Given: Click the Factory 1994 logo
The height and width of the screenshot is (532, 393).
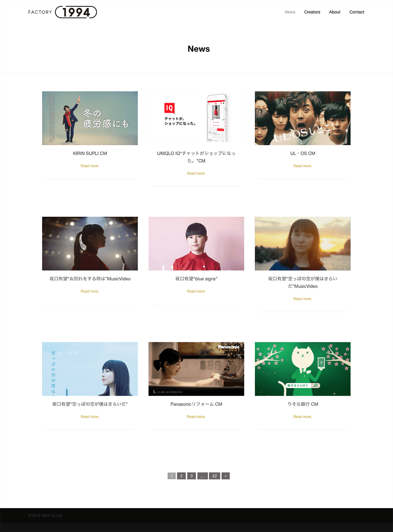Looking at the screenshot, I should pyautogui.click(x=62, y=12).
